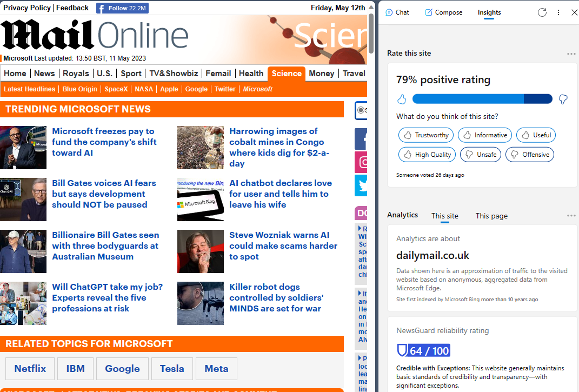Click the 79% positive rating bar
This screenshot has height=392, width=579.
[x=482, y=99]
